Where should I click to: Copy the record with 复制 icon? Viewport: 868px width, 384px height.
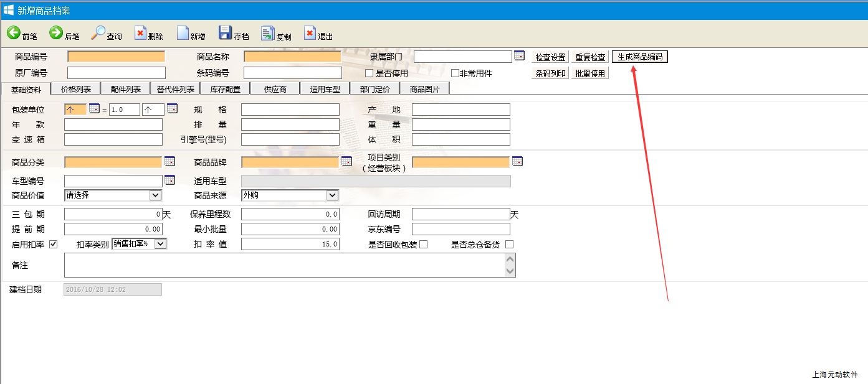click(268, 33)
